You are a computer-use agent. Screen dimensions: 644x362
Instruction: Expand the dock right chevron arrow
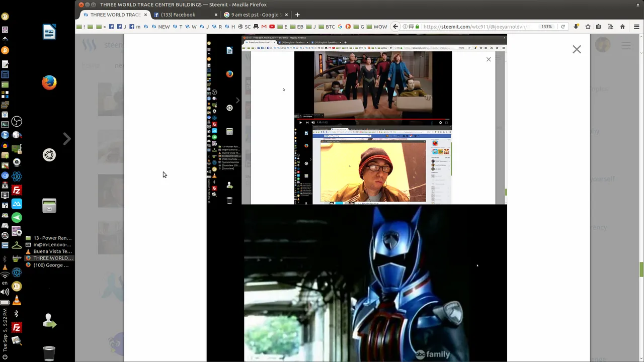(67, 138)
